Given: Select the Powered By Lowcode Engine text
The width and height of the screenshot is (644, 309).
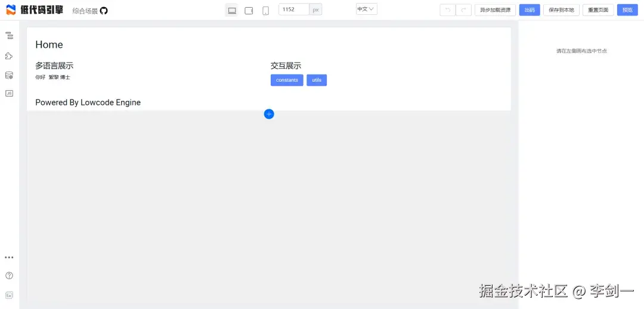Looking at the screenshot, I should coord(88,103).
